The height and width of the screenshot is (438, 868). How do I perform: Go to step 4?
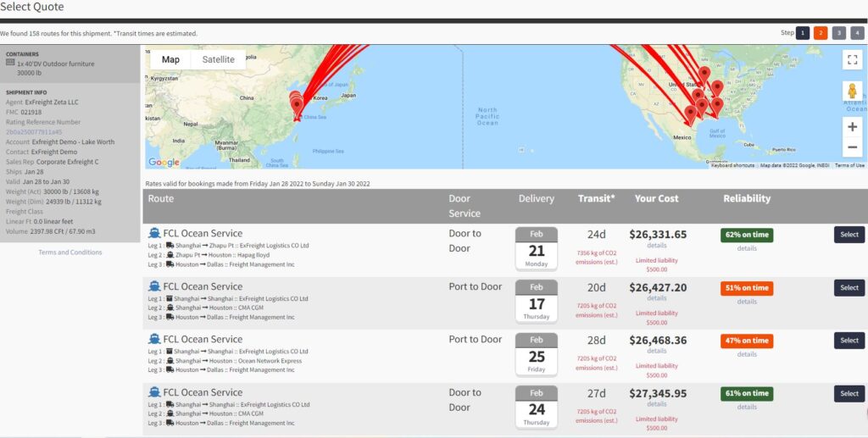pos(857,33)
